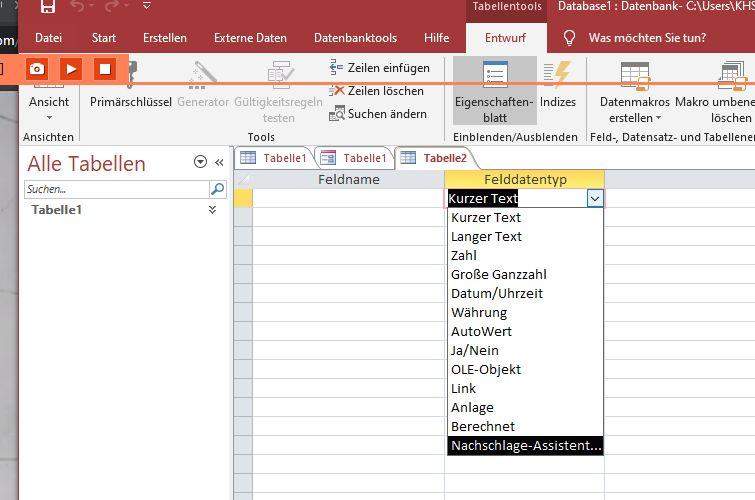This screenshot has height=500, width=755.
Task: Open the Erstellen ribbon tab
Action: coord(165,38)
